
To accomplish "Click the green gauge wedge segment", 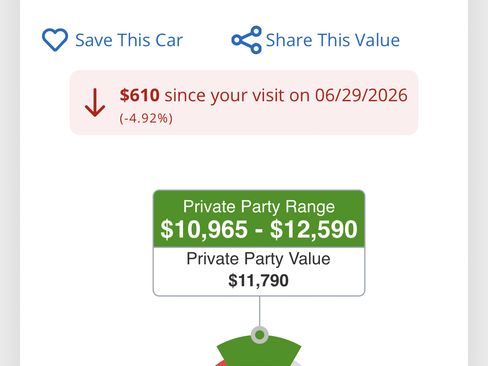I will point(259,353).
